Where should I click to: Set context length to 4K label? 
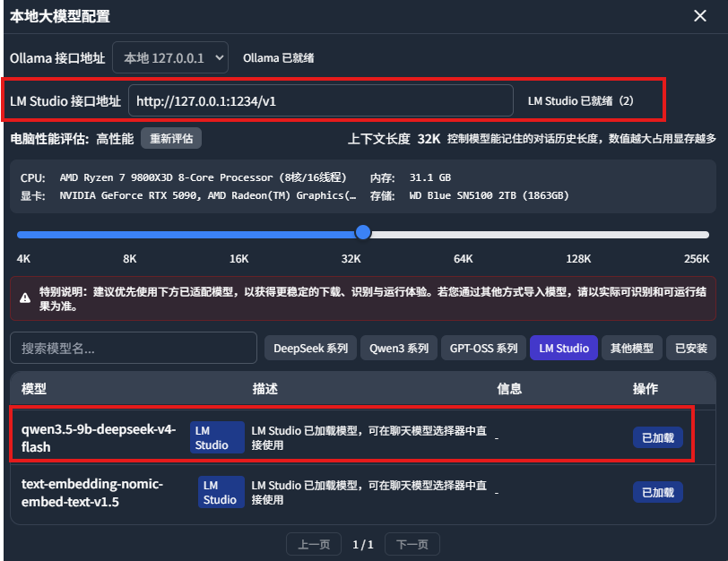[23, 258]
